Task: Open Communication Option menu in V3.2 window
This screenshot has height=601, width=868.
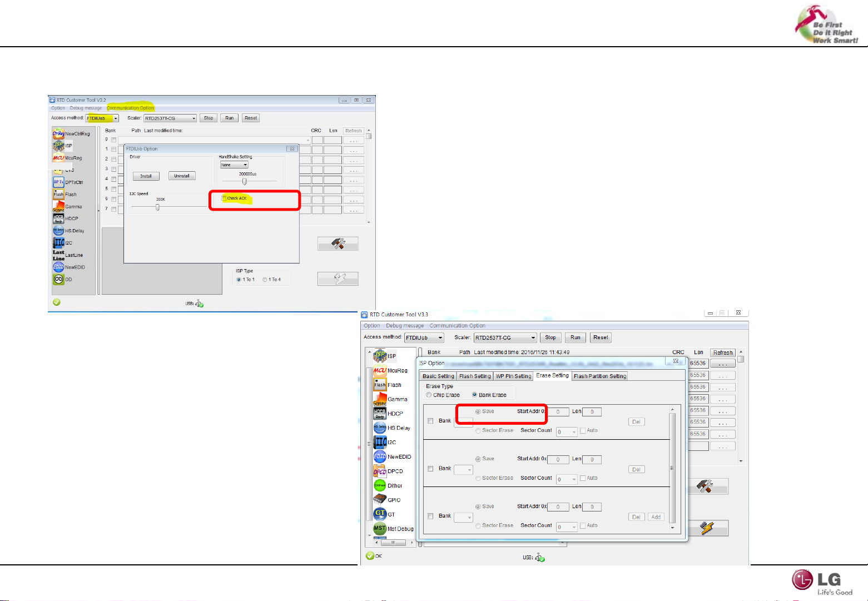Action: (130, 108)
